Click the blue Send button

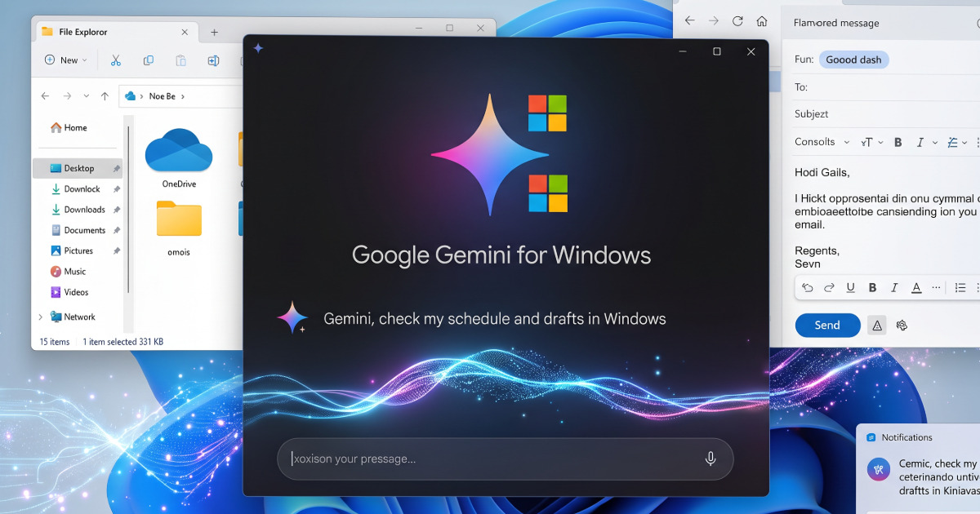827,325
